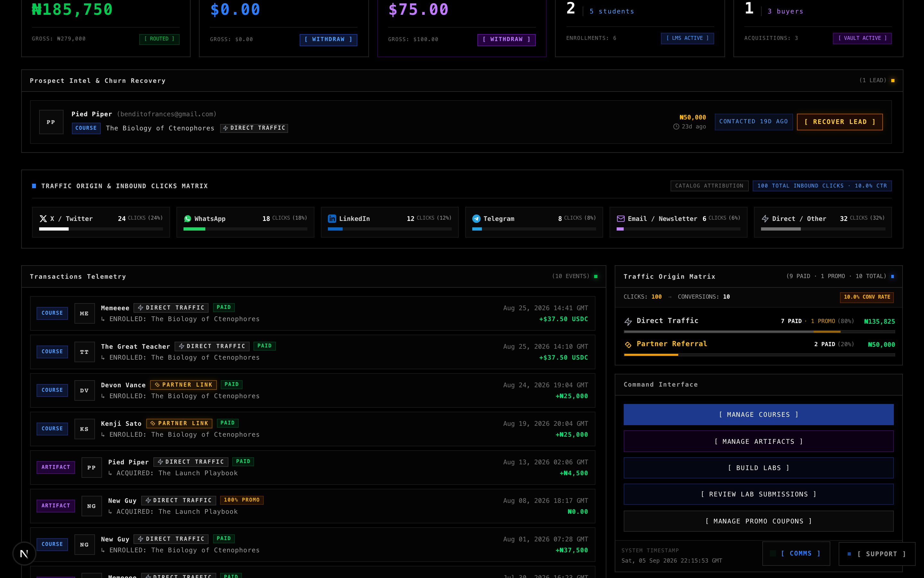Click the RECOVER LEAD button

click(x=840, y=122)
